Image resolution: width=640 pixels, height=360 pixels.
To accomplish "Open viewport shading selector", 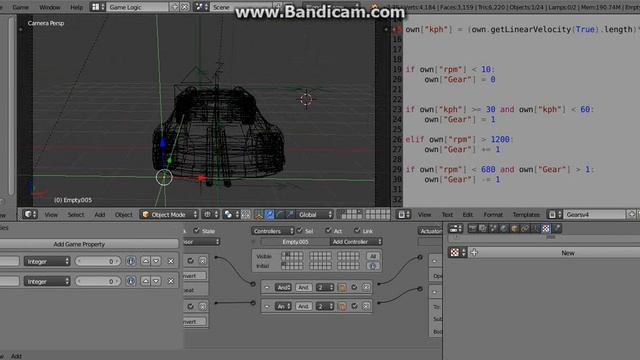I will (x=210, y=214).
